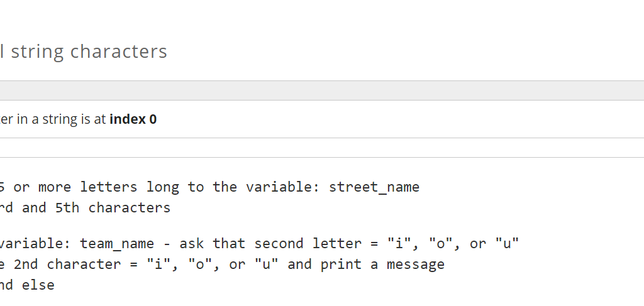Click the quoted "u" ending the team_name line
The image size is (644, 306).
[x=507, y=244]
